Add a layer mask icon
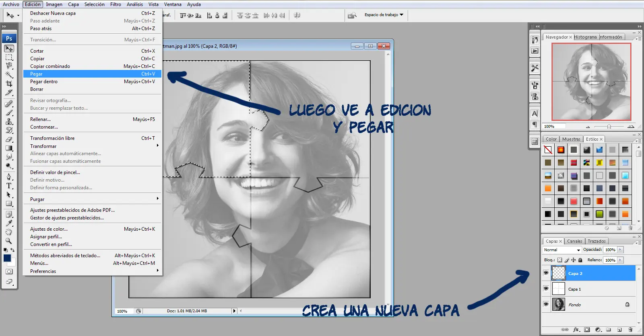The width and height of the screenshot is (644, 336). tap(587, 330)
